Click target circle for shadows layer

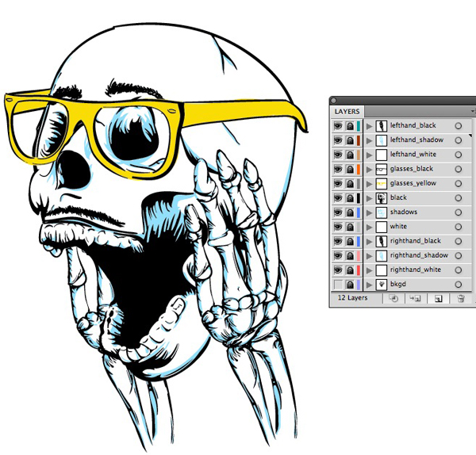coord(459,212)
